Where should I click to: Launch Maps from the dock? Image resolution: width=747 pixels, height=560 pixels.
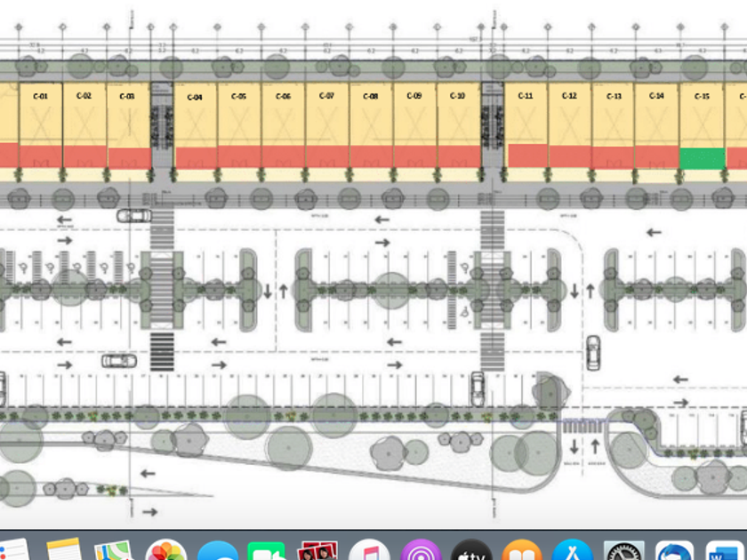click(x=114, y=550)
